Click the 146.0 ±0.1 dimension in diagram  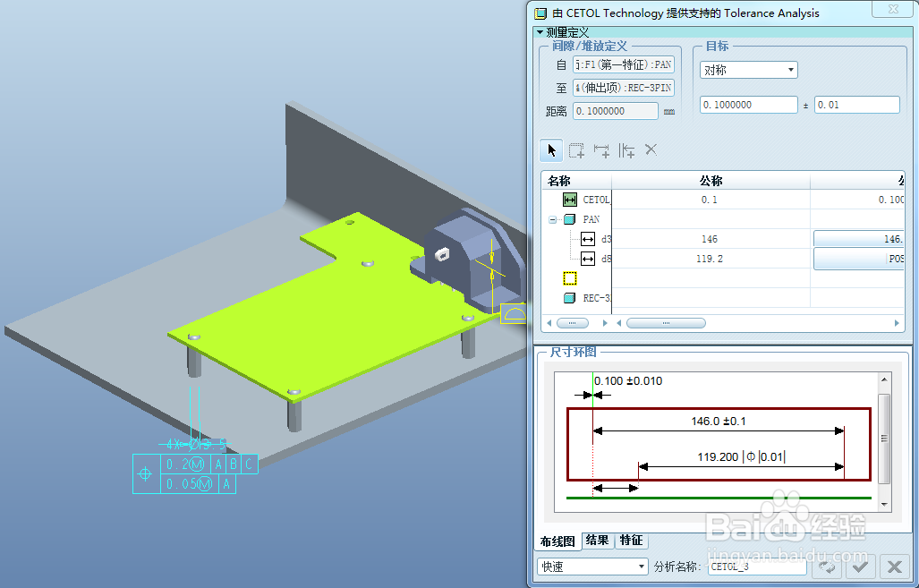(719, 421)
